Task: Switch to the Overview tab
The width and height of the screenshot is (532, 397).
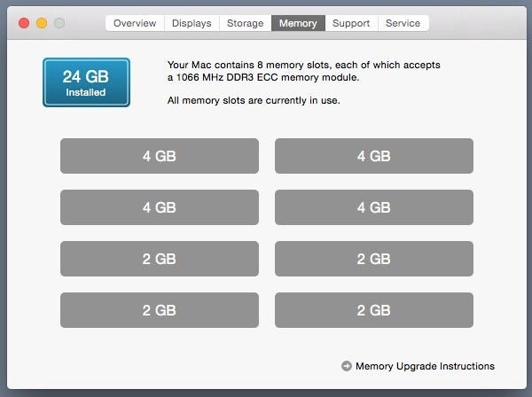Action: pos(135,23)
